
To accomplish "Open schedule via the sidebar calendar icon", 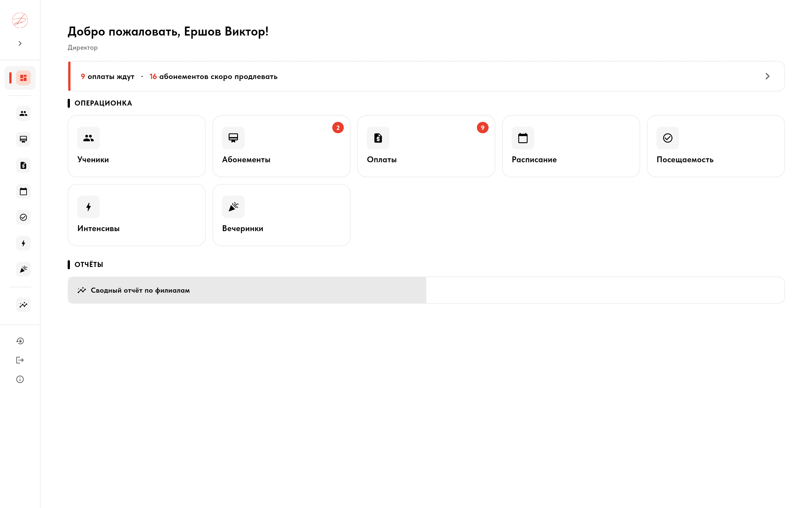I will click(23, 192).
